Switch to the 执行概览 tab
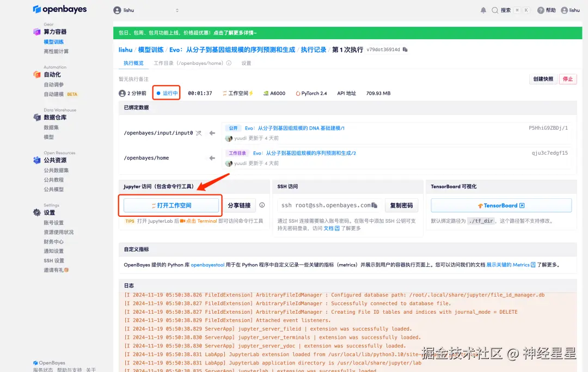The height and width of the screenshot is (372, 588). click(x=133, y=63)
